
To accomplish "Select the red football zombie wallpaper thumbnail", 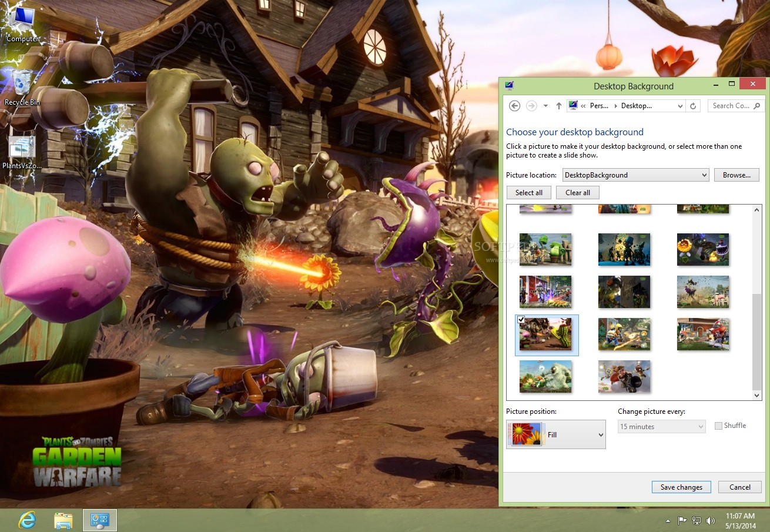I will click(x=703, y=334).
